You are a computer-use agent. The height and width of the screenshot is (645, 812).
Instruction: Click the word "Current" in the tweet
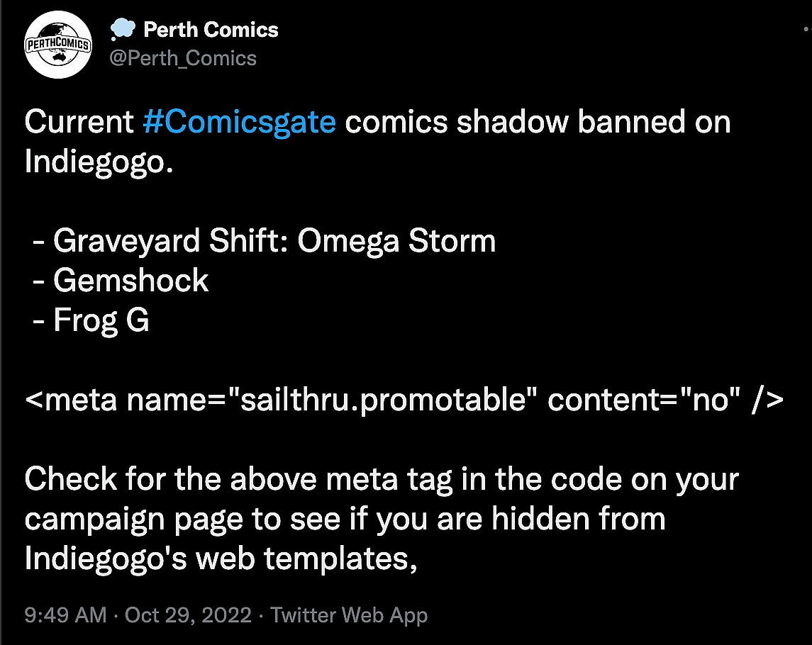79,123
